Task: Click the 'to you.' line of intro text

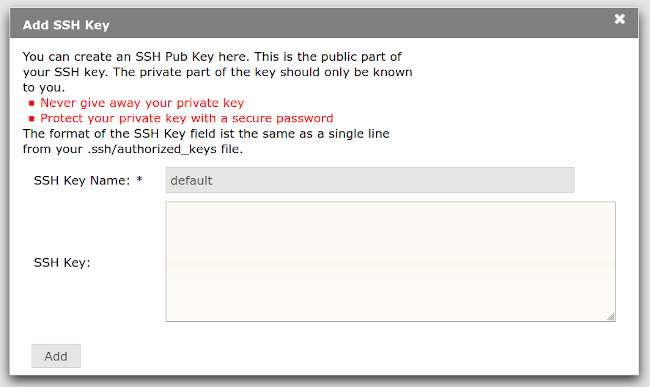Action: (44, 87)
